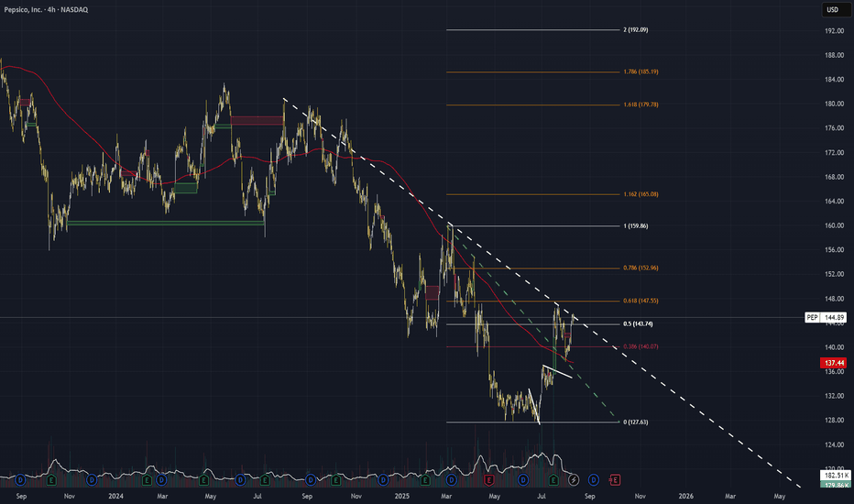Click the 180.00 price axis label
Viewport: 854px width, 504px height.
(x=834, y=104)
